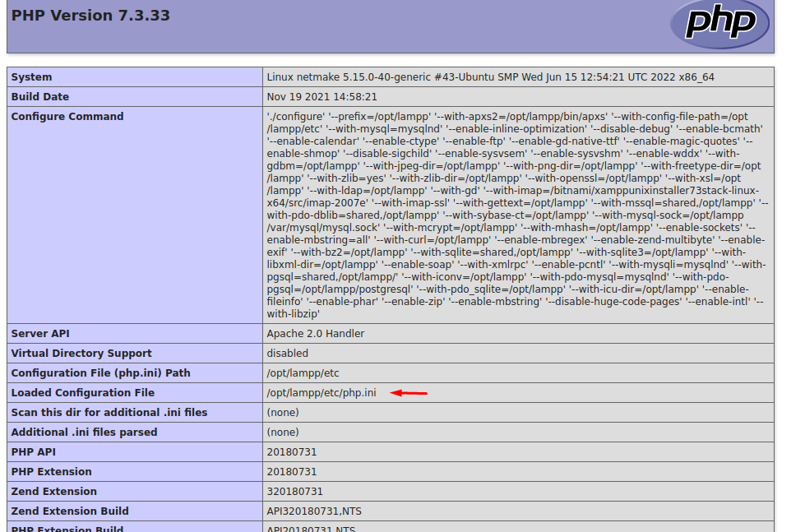This screenshot has height=532, width=805.
Task: Select the /opt/lampp/etc path value
Action: (303, 373)
